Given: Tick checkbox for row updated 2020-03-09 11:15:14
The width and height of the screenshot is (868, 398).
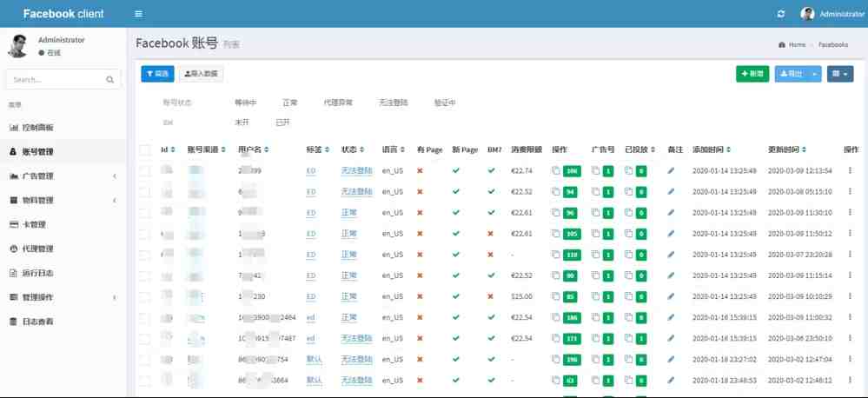Looking at the screenshot, I should [x=144, y=276].
